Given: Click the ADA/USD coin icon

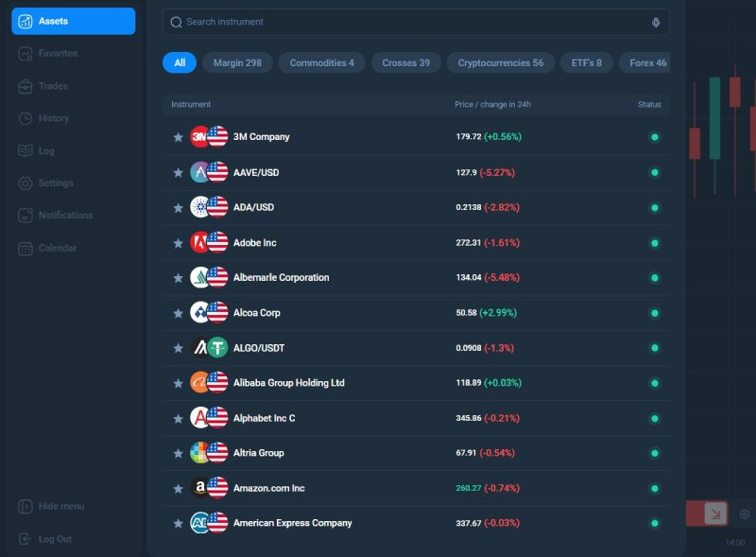Looking at the screenshot, I should tap(198, 207).
